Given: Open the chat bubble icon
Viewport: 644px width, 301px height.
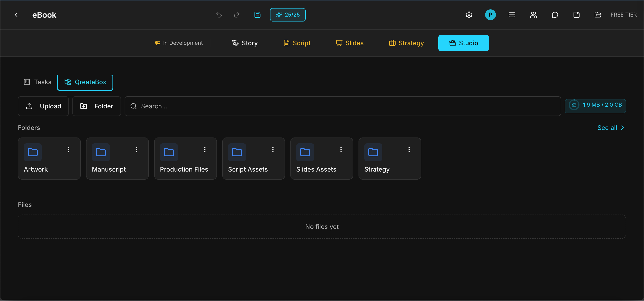Looking at the screenshot, I should coord(555,15).
